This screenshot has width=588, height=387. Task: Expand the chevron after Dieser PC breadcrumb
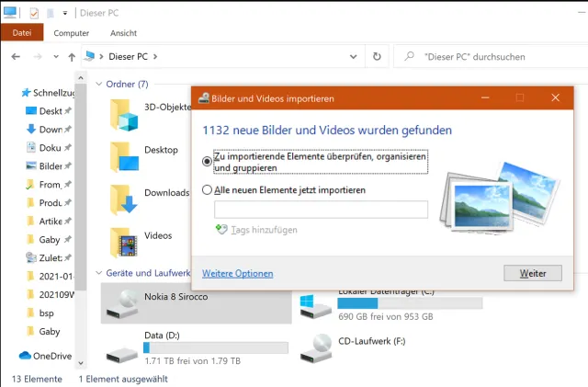155,57
